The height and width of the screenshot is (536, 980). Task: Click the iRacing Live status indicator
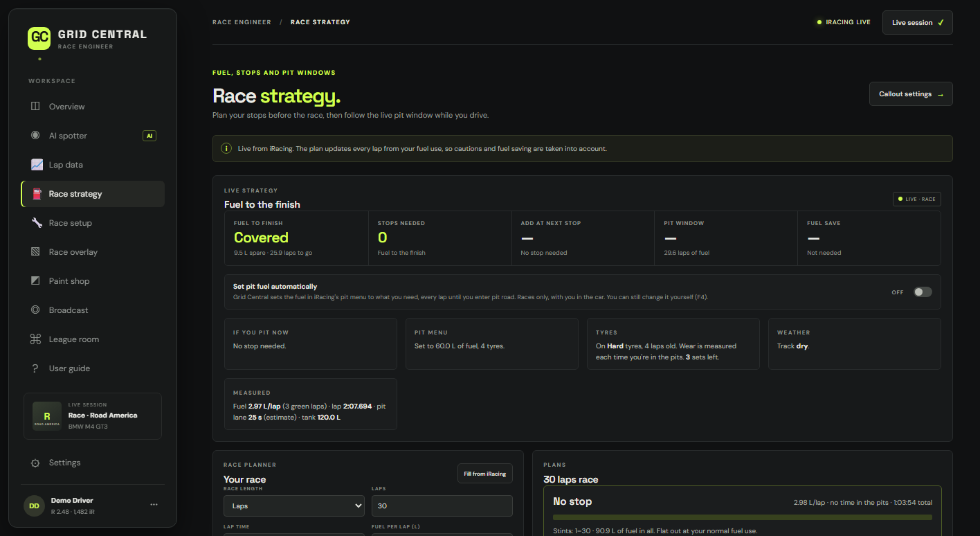pyautogui.click(x=844, y=22)
